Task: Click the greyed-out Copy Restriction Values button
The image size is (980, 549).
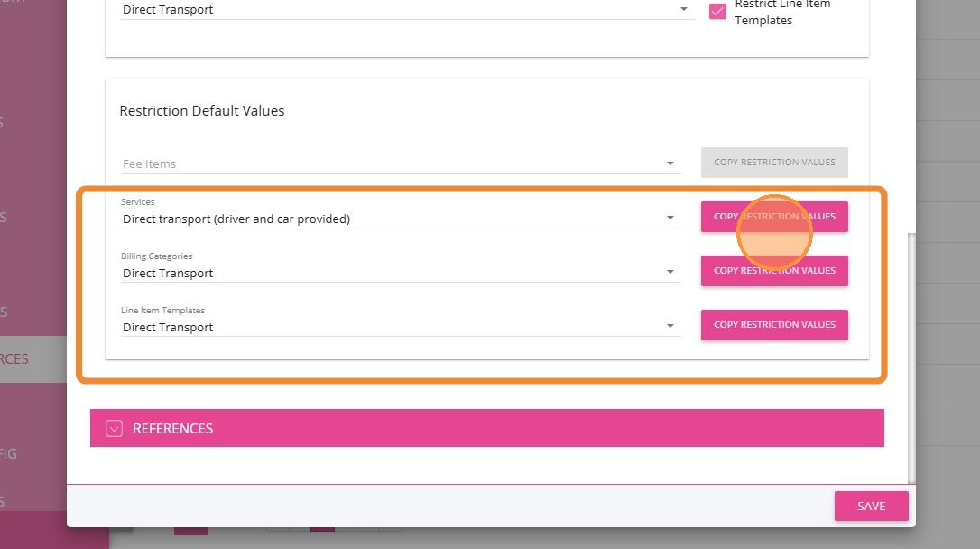Action: (774, 163)
